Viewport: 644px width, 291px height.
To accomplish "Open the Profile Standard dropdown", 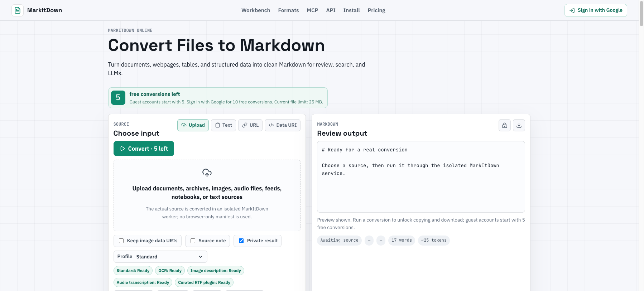I will (x=160, y=257).
